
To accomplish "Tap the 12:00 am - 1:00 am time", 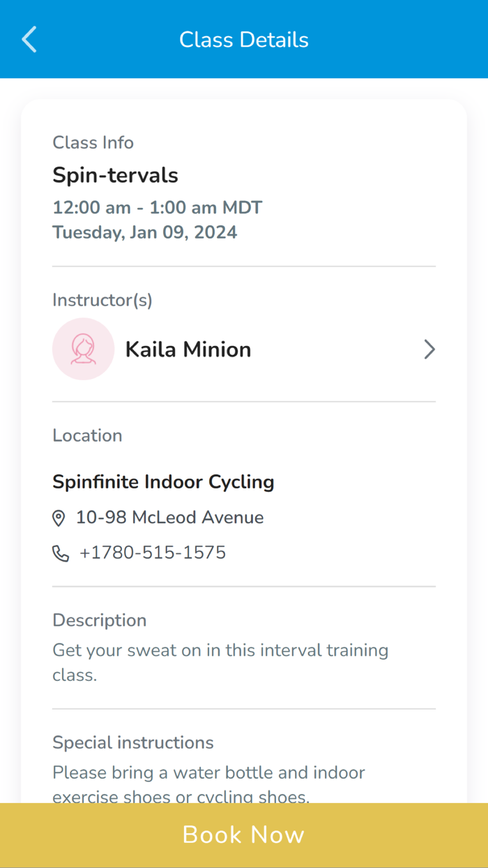I will [157, 207].
